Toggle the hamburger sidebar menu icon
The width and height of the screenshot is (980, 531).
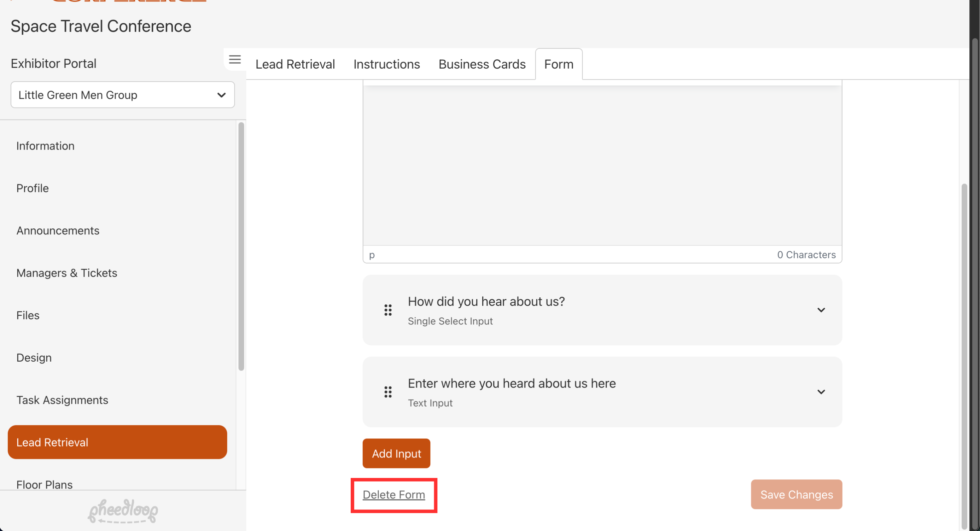[x=235, y=59]
